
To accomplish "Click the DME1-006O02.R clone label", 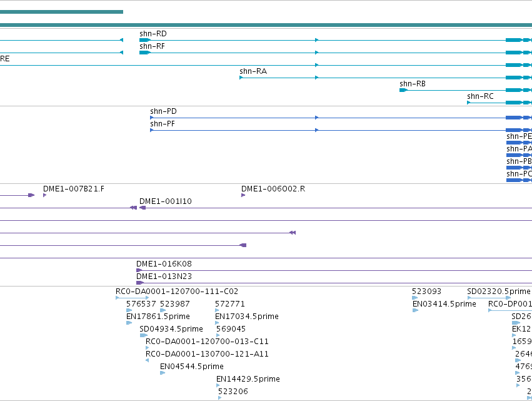I will 273,189.
